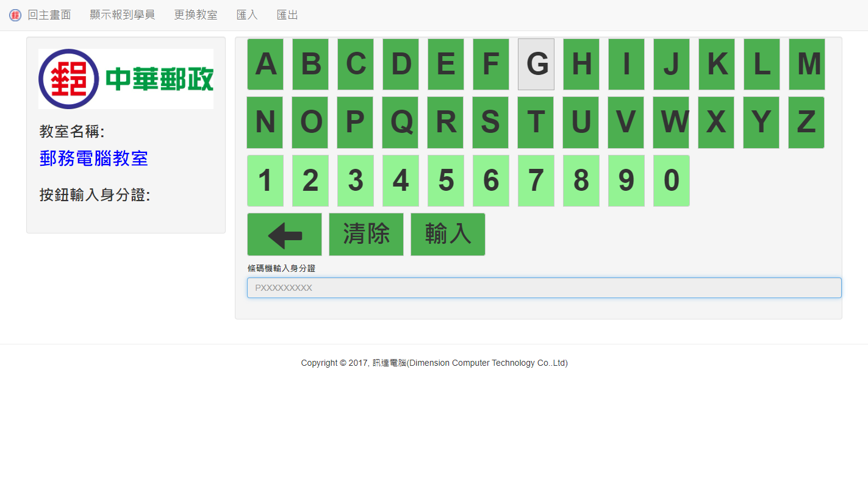Click the Chunghwa Post logo image
868x481 pixels.
click(x=126, y=79)
